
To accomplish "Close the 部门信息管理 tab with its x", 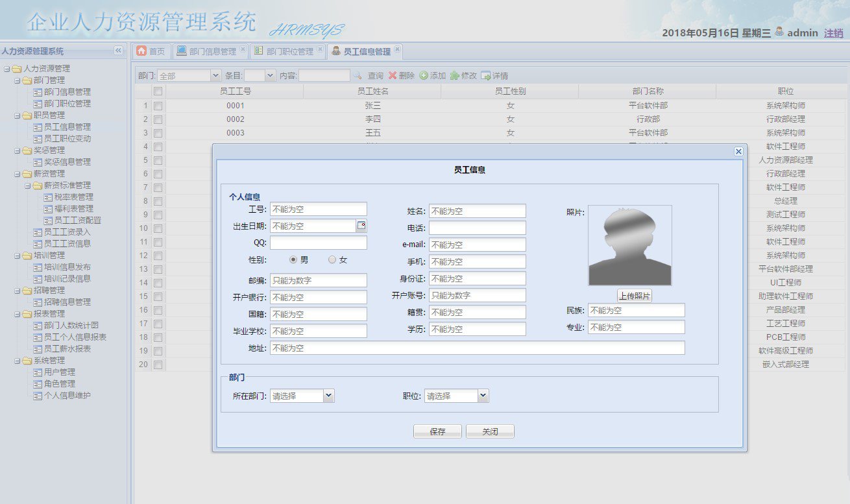I will (x=243, y=49).
